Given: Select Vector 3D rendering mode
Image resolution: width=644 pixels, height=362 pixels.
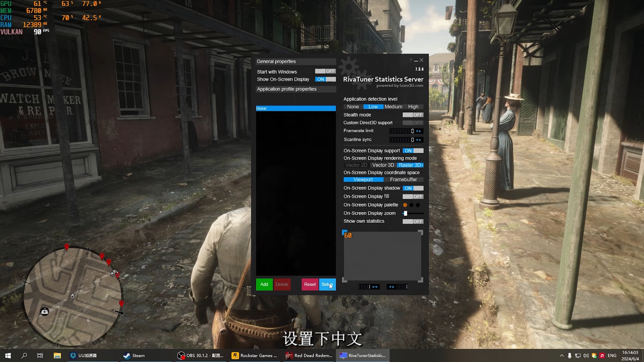Looking at the screenshot, I should coord(383,165).
